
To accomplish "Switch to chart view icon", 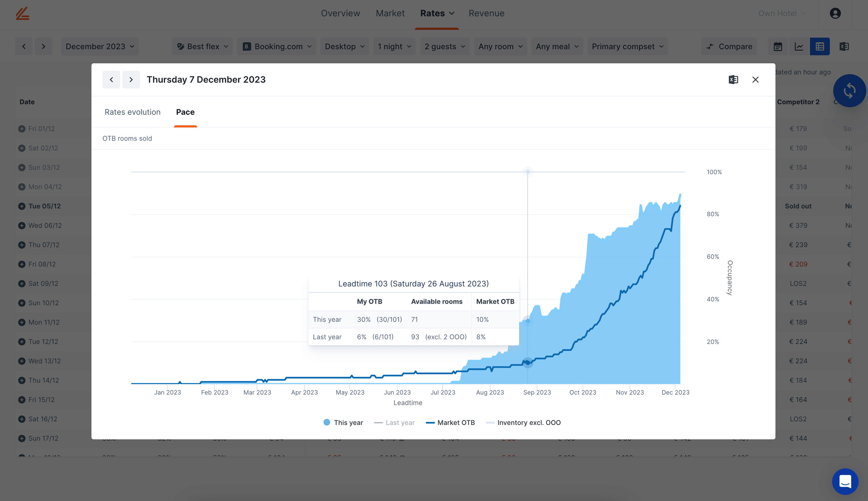I will (798, 47).
